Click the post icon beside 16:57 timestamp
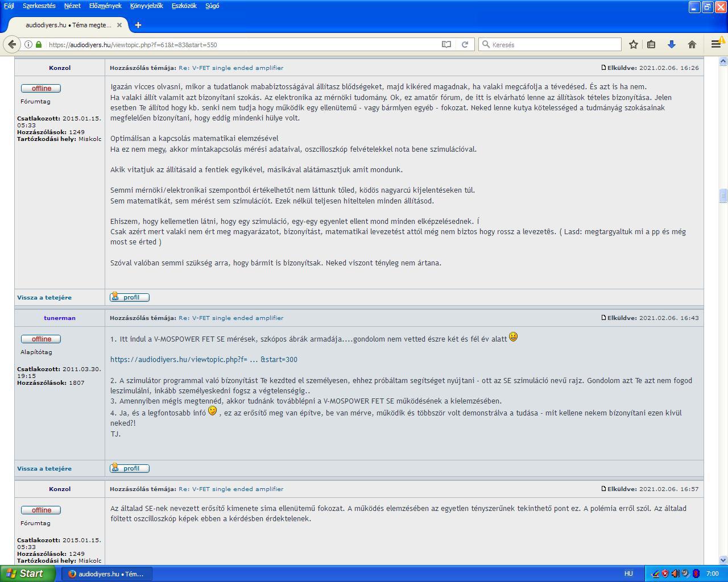728x582 pixels. click(603, 489)
